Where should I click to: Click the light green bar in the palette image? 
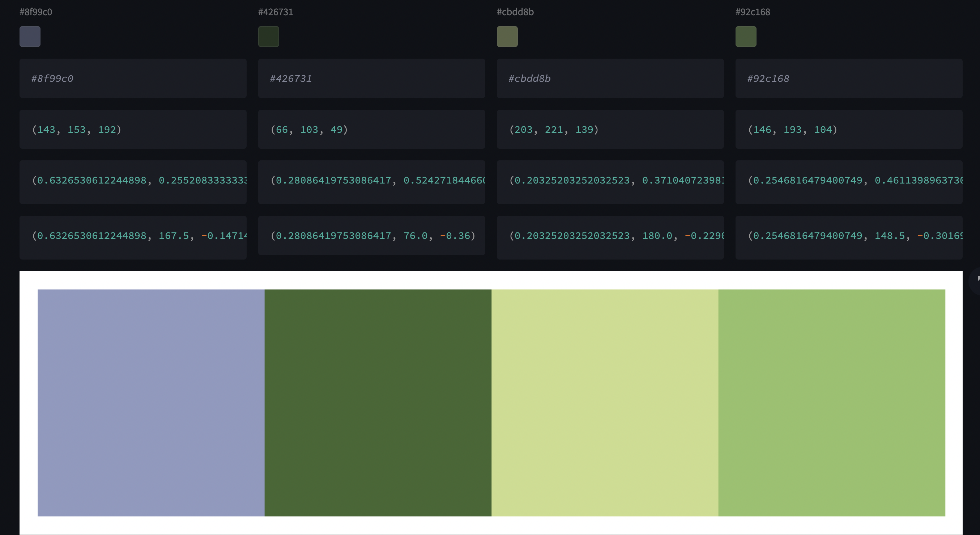coord(832,403)
